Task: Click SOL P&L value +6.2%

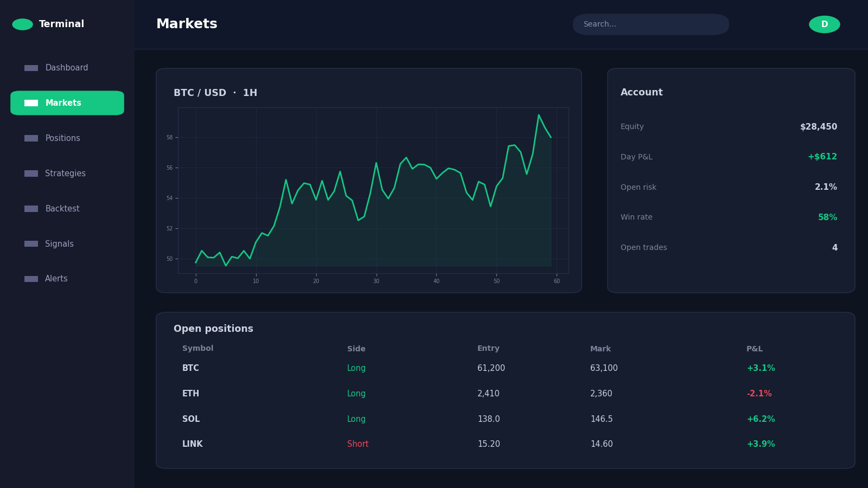Action: point(761,420)
